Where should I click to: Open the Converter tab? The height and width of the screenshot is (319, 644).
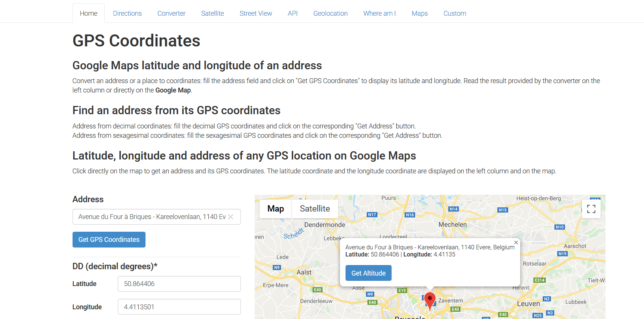(x=171, y=13)
